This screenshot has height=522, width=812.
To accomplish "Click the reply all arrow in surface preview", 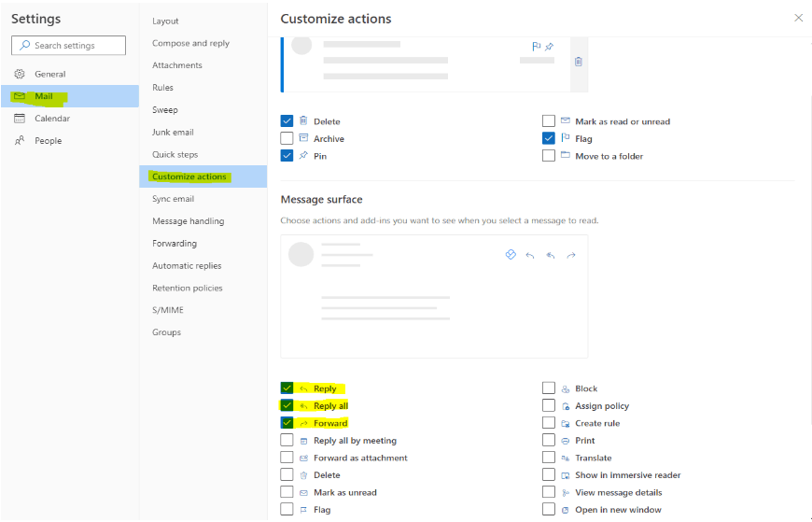I will coord(551,255).
